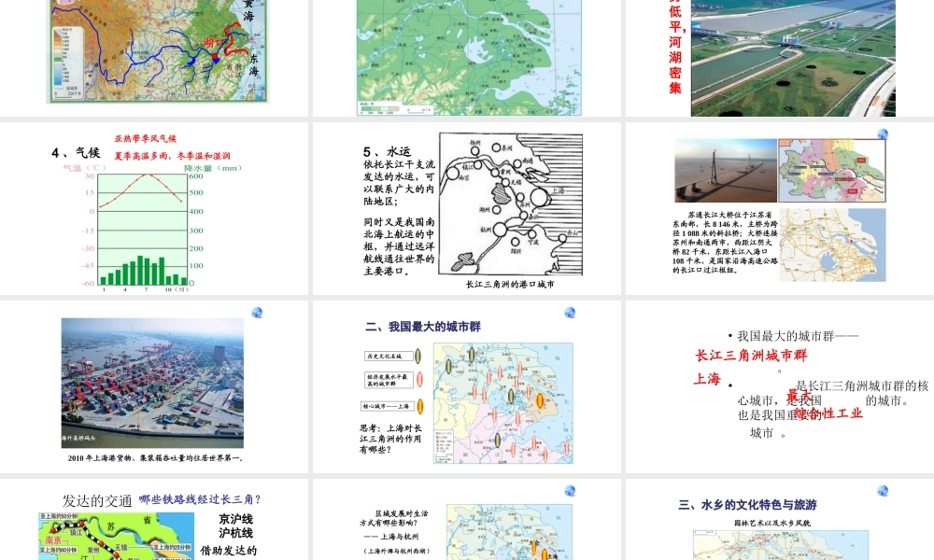Click paragraph beginning 同时又是我国南北海上航运
Viewport: 934px width, 560px height.
[399, 246]
